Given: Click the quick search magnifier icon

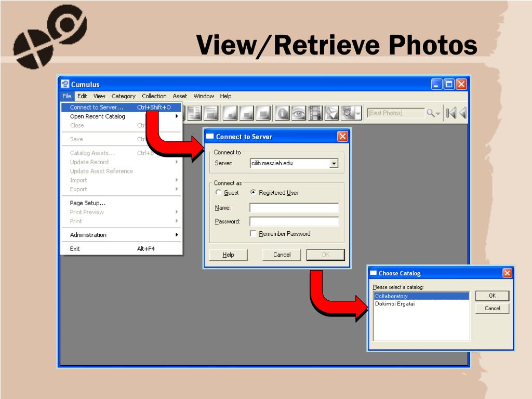Looking at the screenshot, I should 431,113.
